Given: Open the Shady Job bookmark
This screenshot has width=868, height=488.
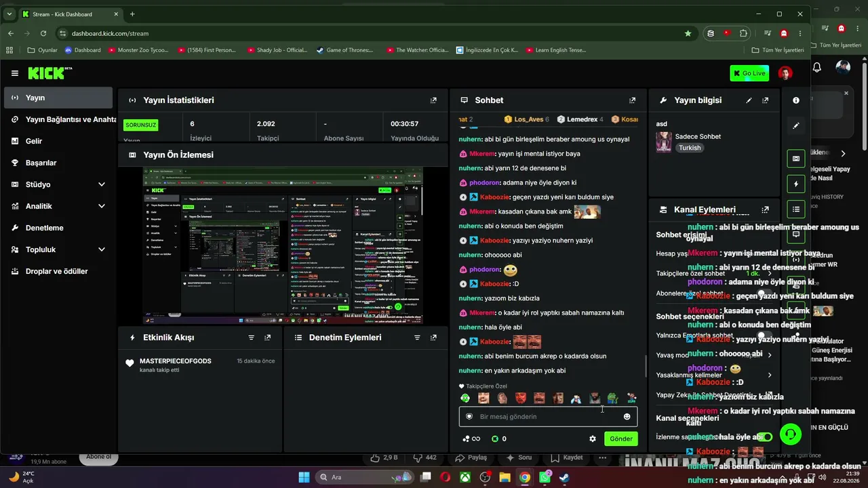Looking at the screenshot, I should [x=277, y=50].
